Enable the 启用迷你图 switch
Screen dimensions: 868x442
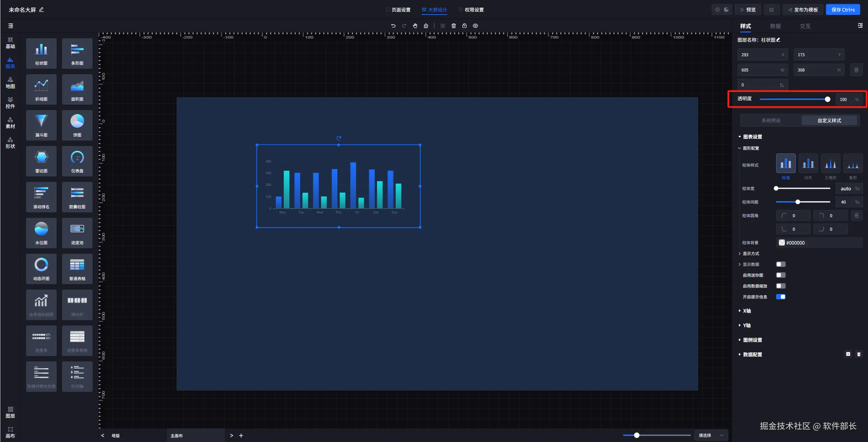tap(781, 275)
